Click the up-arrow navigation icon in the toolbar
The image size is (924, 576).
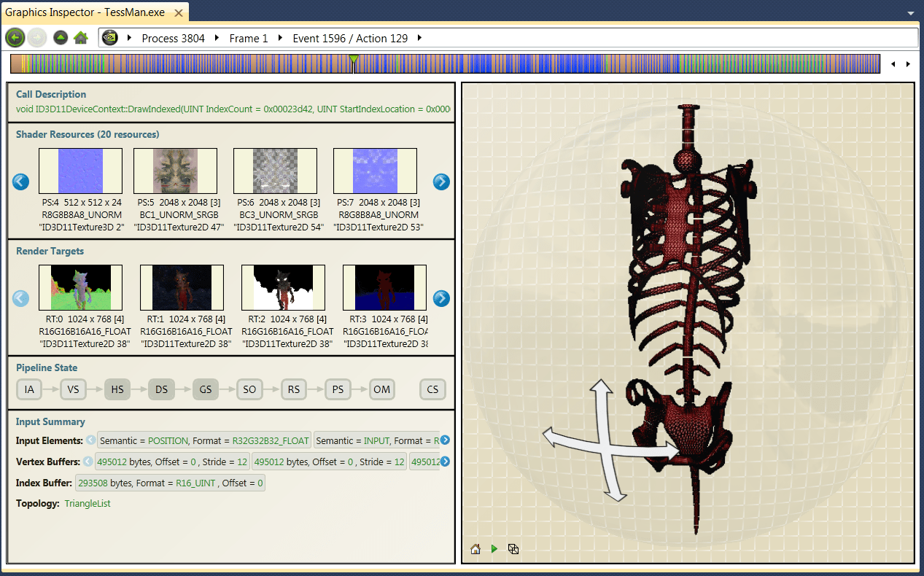pos(60,37)
